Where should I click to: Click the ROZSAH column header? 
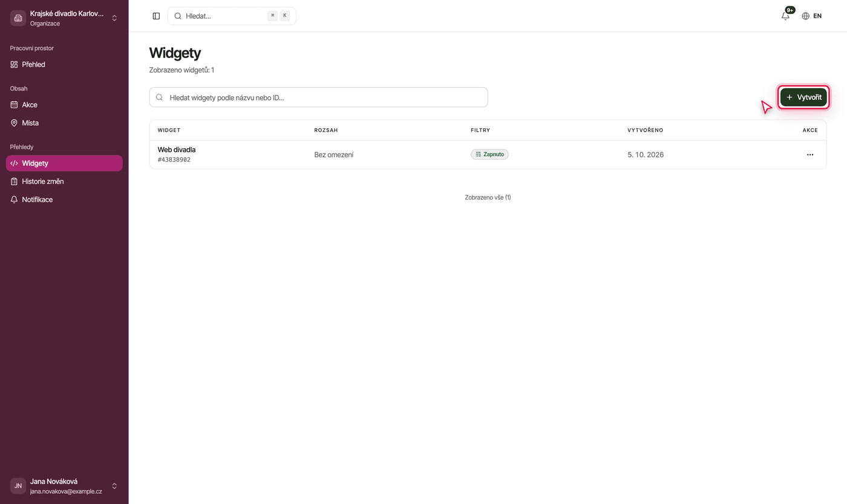tap(326, 130)
